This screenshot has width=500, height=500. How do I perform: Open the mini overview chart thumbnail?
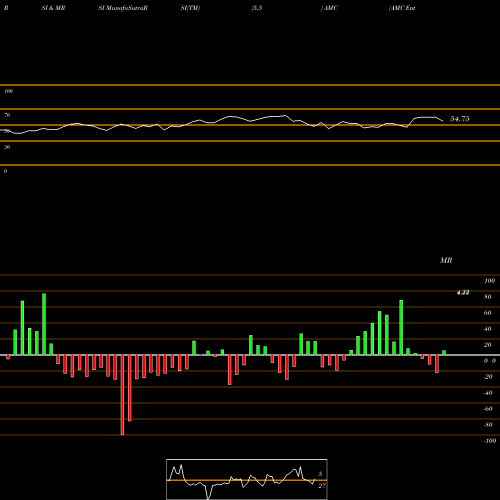tap(247, 479)
